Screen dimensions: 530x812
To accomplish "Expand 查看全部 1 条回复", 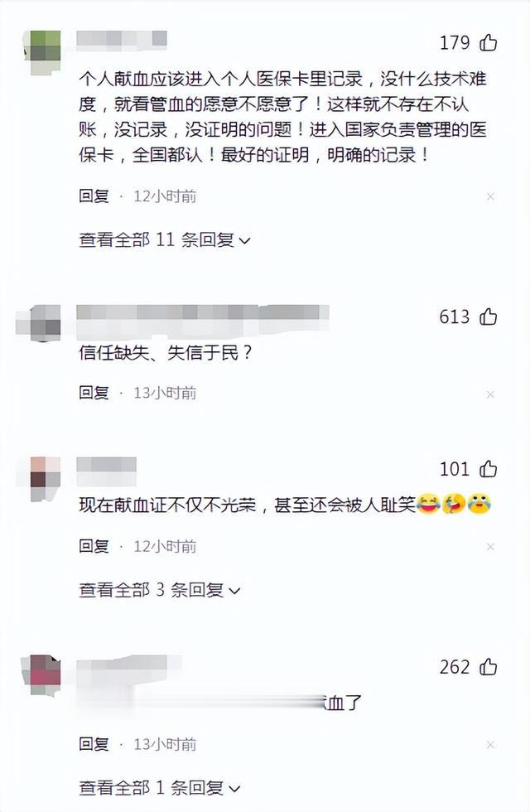I will click(159, 788).
